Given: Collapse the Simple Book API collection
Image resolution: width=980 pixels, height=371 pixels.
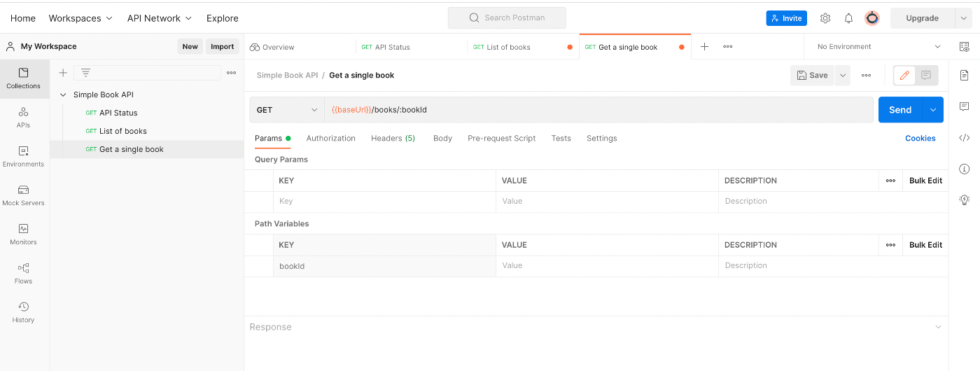Looking at the screenshot, I should point(64,94).
